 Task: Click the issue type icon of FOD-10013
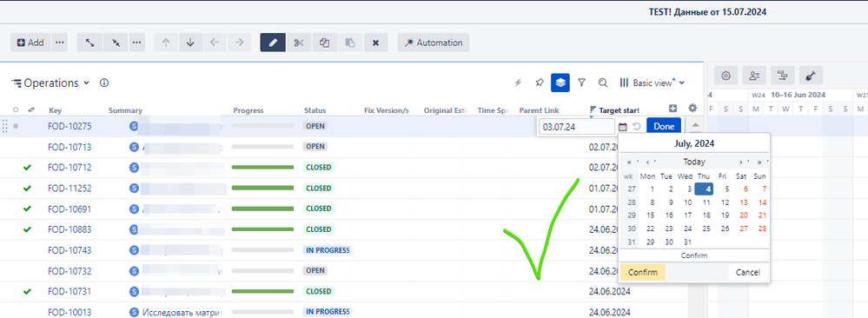[134, 312]
